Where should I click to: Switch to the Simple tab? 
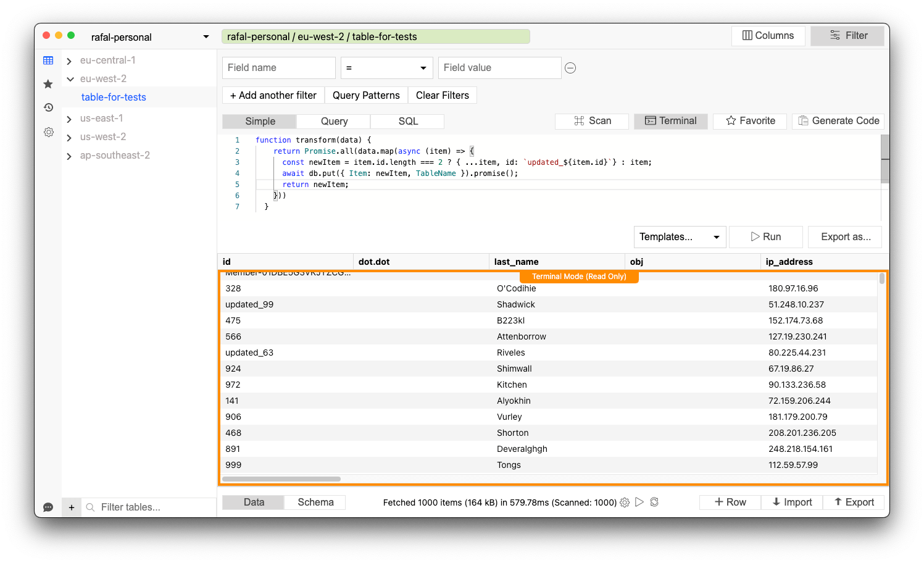259,122
